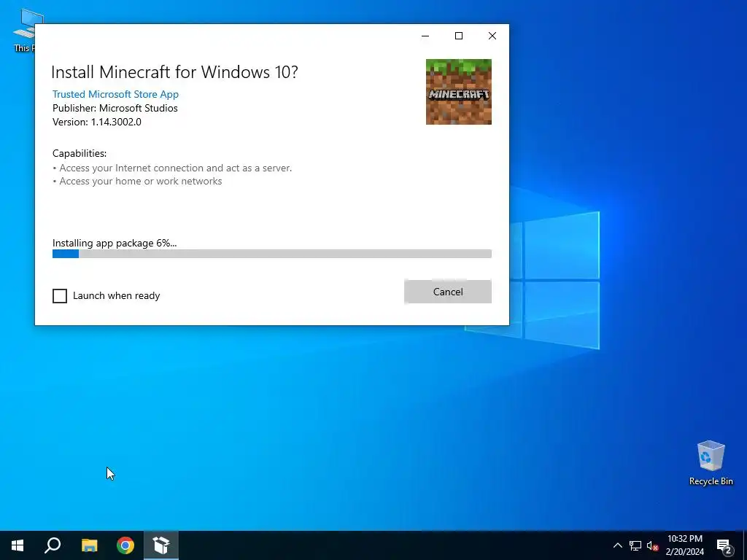
Task: Enable the Launch when ready checkbox
Action: point(60,296)
